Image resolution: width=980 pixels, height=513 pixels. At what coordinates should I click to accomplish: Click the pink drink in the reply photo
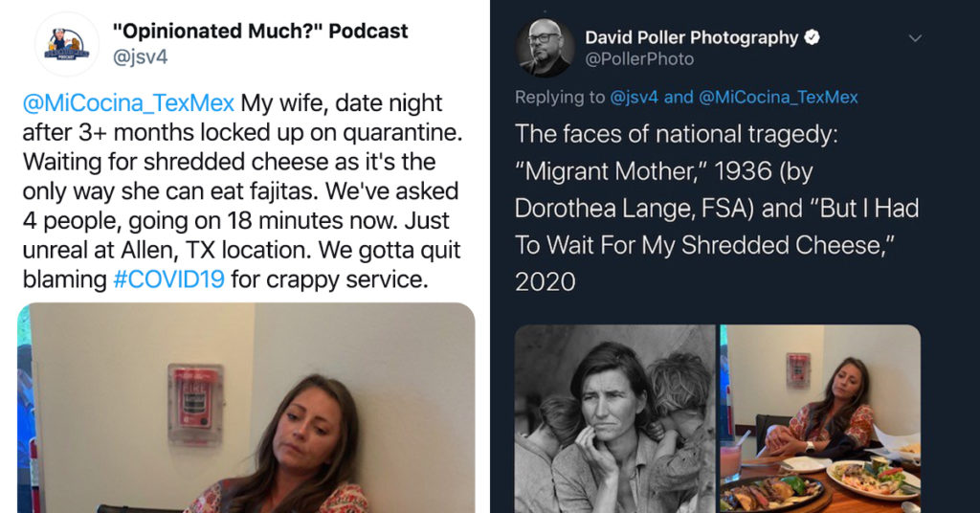pos(730,462)
